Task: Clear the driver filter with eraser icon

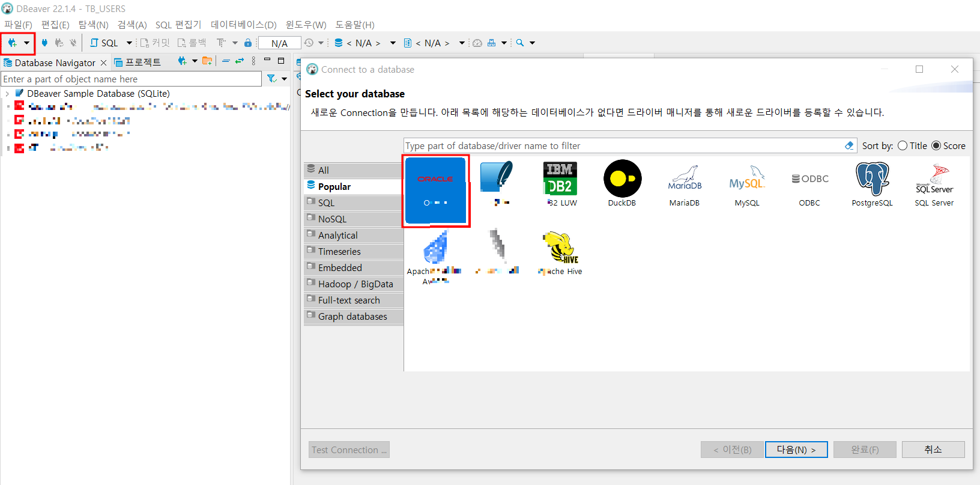Action: pyautogui.click(x=848, y=145)
